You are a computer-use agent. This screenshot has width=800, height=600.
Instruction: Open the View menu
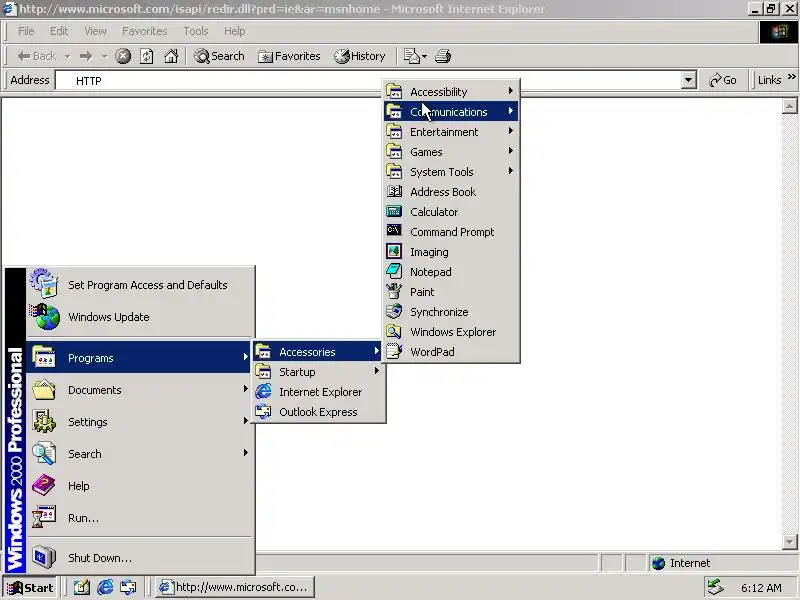(x=95, y=31)
